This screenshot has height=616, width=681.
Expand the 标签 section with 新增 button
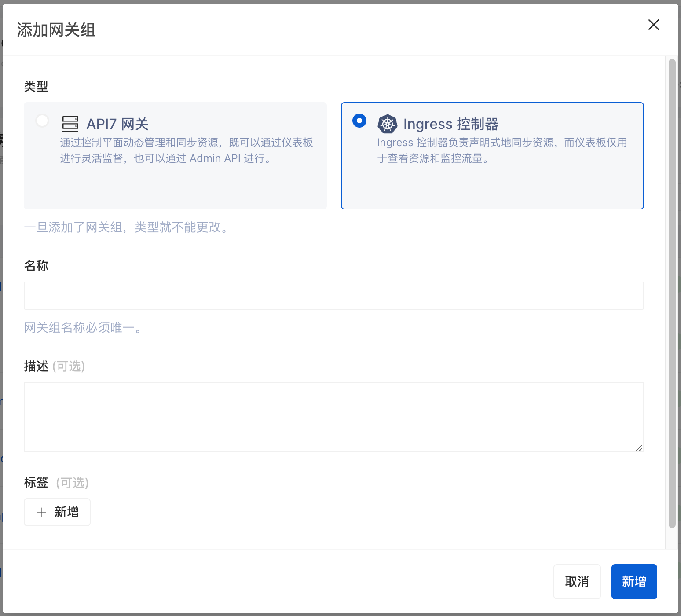pyautogui.click(x=57, y=512)
